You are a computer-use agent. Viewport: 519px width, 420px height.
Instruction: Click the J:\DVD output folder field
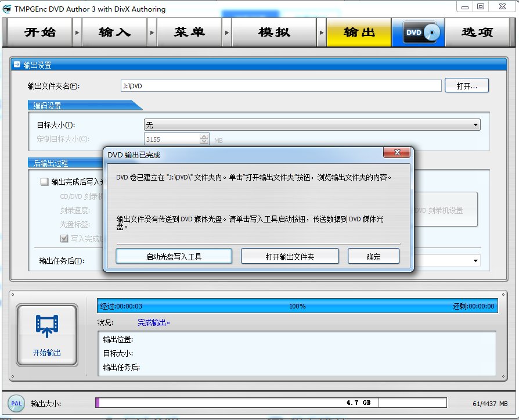pos(279,85)
